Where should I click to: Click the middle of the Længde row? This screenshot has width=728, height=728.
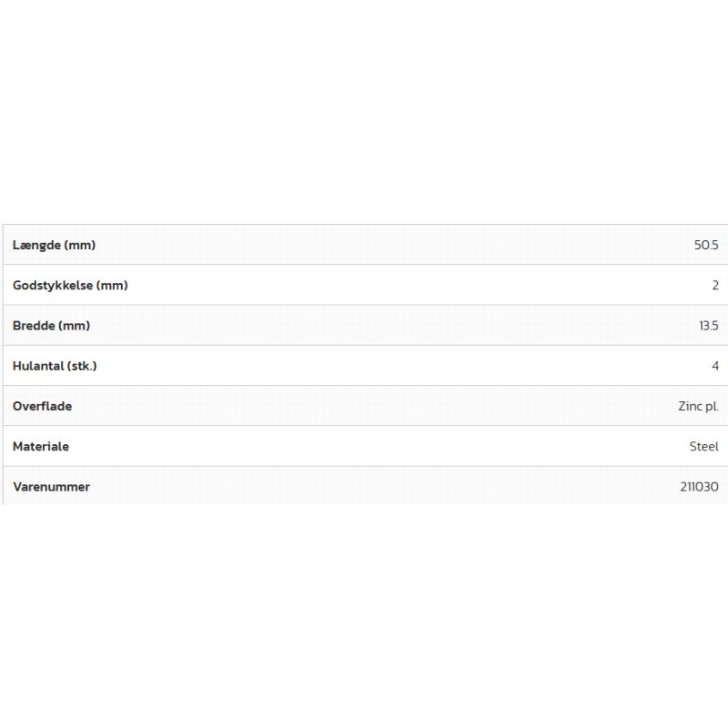click(364, 245)
